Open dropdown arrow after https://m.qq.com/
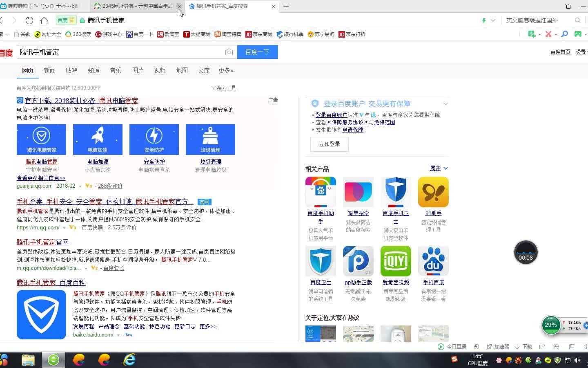The width and height of the screenshot is (588, 368). click(64, 228)
